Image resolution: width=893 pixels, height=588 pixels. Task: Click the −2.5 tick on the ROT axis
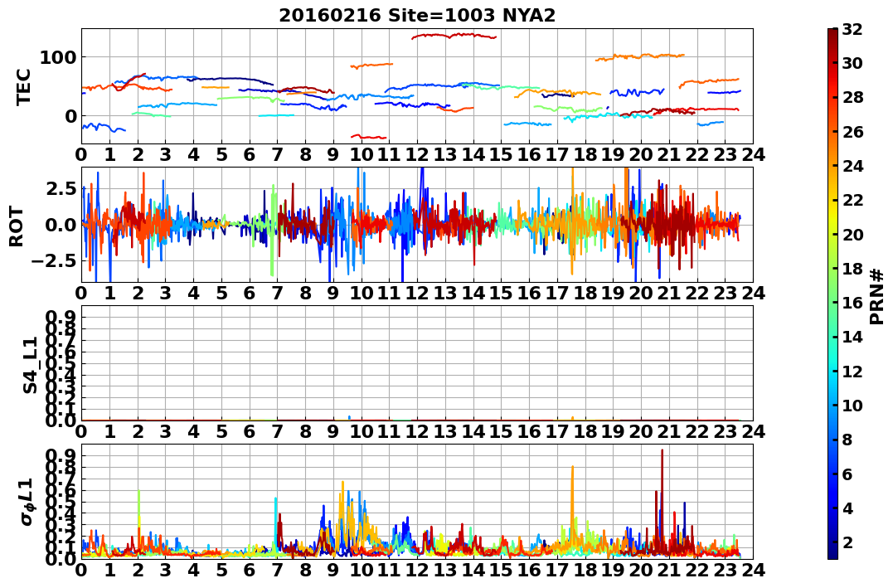[x=55, y=261]
